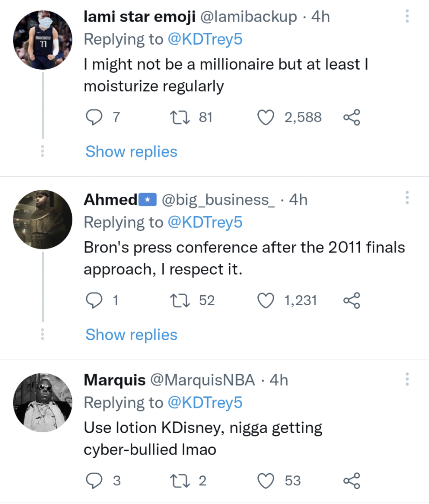Open more options for lami star emoji's tweet
Image resolution: width=429 pixels, height=504 pixels.
(x=407, y=16)
